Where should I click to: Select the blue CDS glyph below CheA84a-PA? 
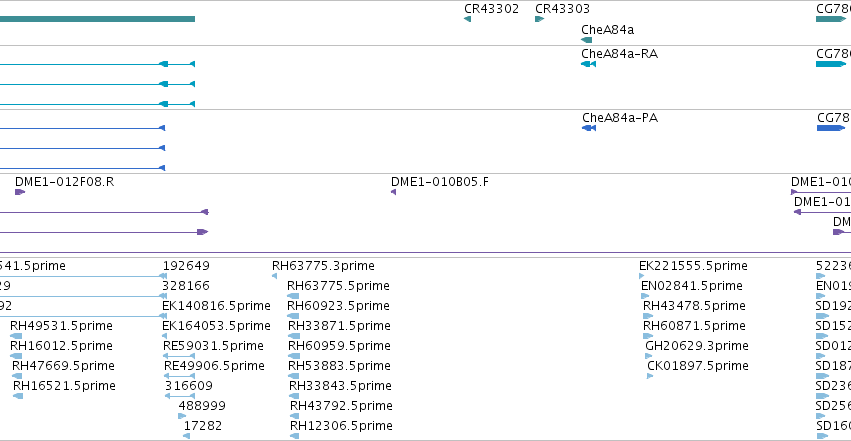tap(589, 128)
